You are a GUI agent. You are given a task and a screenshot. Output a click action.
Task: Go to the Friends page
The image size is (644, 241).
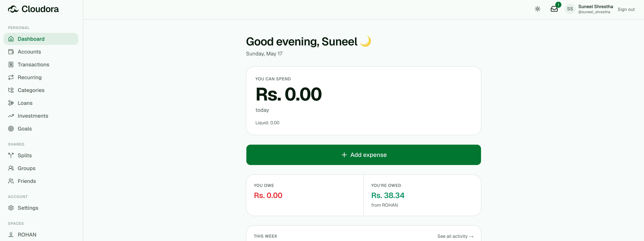tap(41, 181)
